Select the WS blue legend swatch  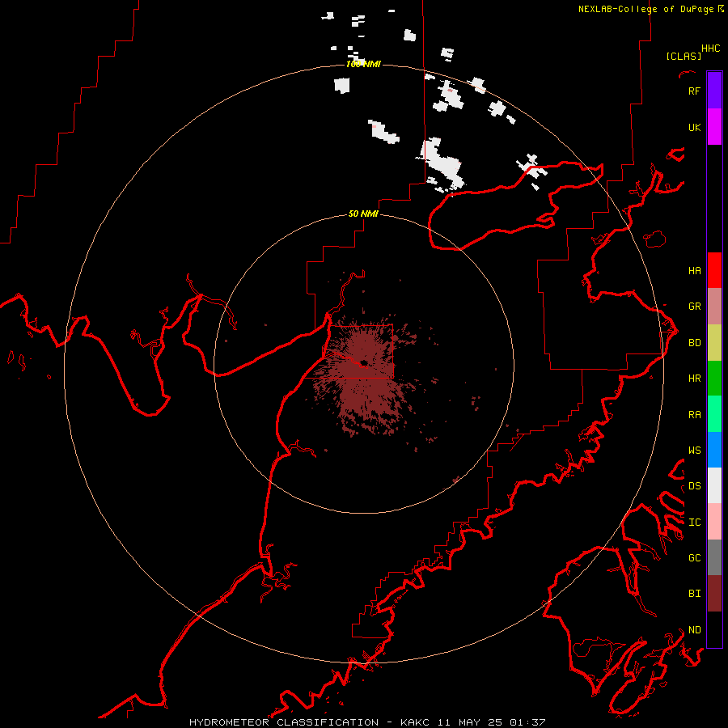(714, 450)
